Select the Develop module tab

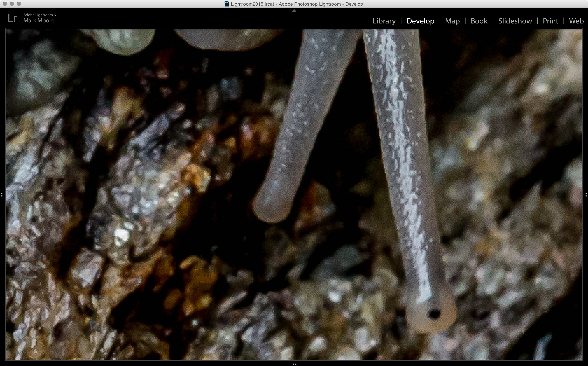pos(420,21)
